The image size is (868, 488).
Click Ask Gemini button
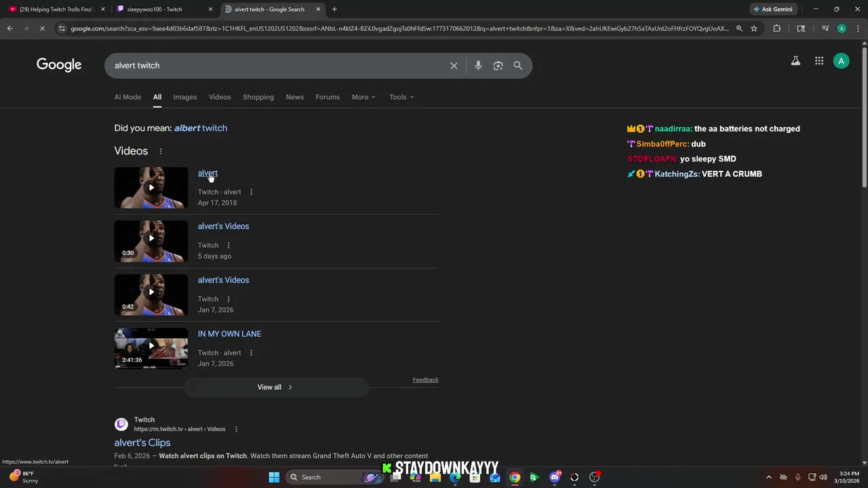coord(772,9)
